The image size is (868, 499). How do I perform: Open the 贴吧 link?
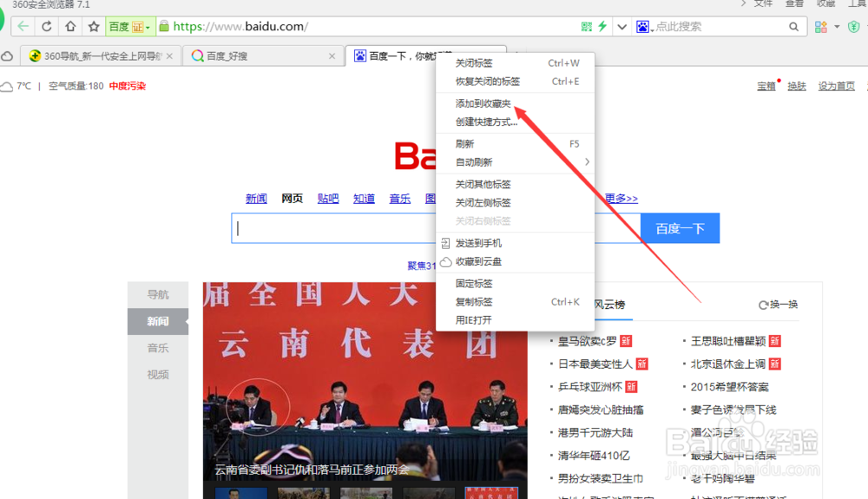click(x=328, y=199)
